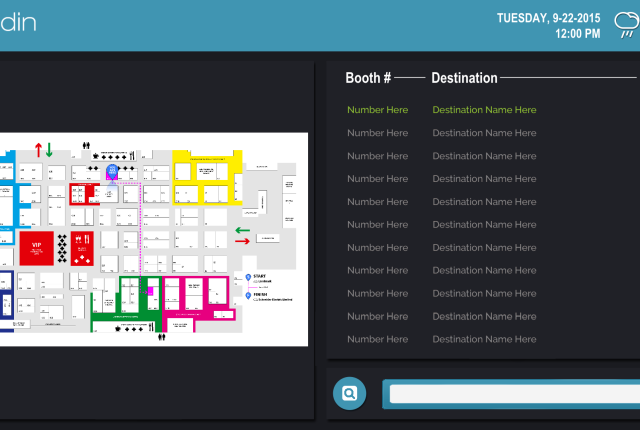Image resolution: width=640 pixels, height=430 pixels.
Task: Tap the blue 'You Are Here' map marker
Action: pyautogui.click(x=112, y=171)
